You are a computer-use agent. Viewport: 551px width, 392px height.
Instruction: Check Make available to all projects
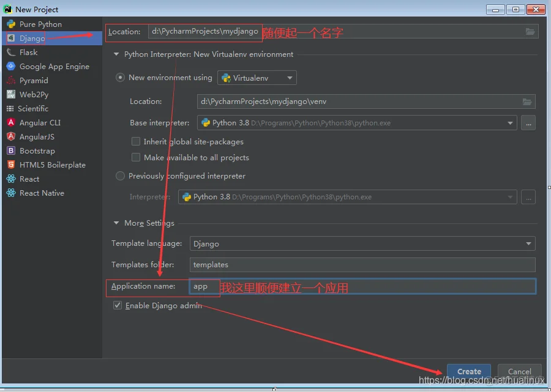tap(136, 157)
